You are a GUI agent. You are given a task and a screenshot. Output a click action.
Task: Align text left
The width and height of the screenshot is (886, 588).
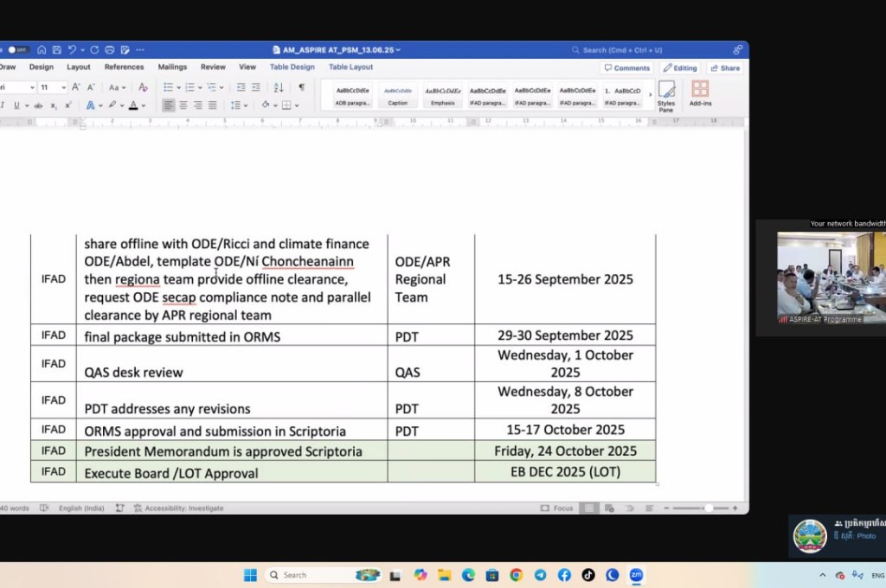click(x=169, y=105)
